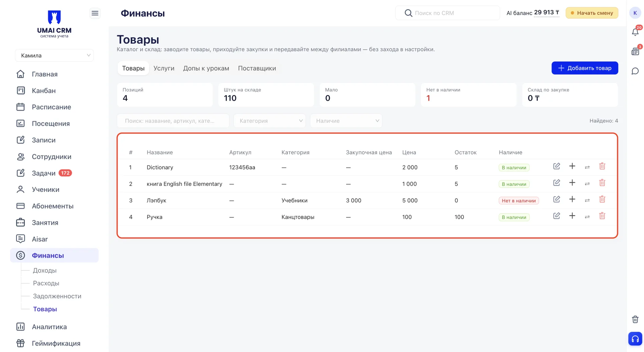
Task: Delete the Лэпбук product
Action: (602, 199)
